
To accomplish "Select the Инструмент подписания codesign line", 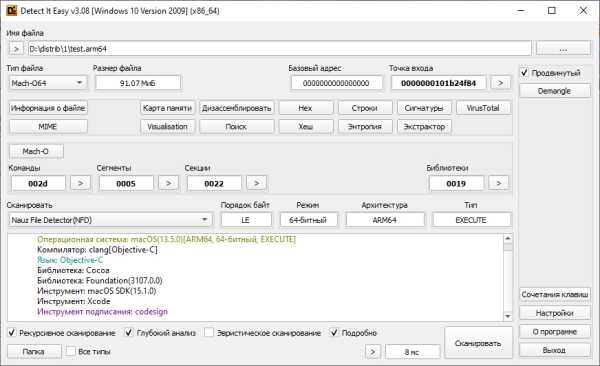I will pyautogui.click(x=102, y=312).
